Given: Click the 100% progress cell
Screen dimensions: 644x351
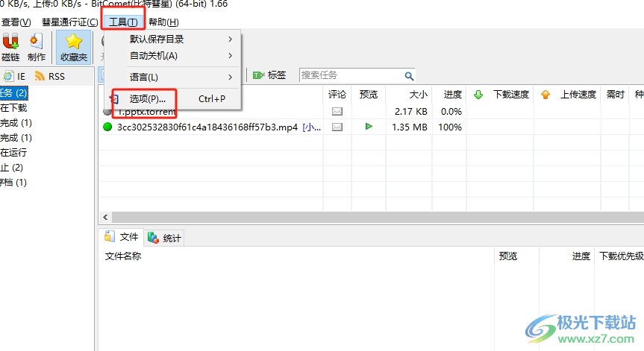Looking at the screenshot, I should point(450,127).
